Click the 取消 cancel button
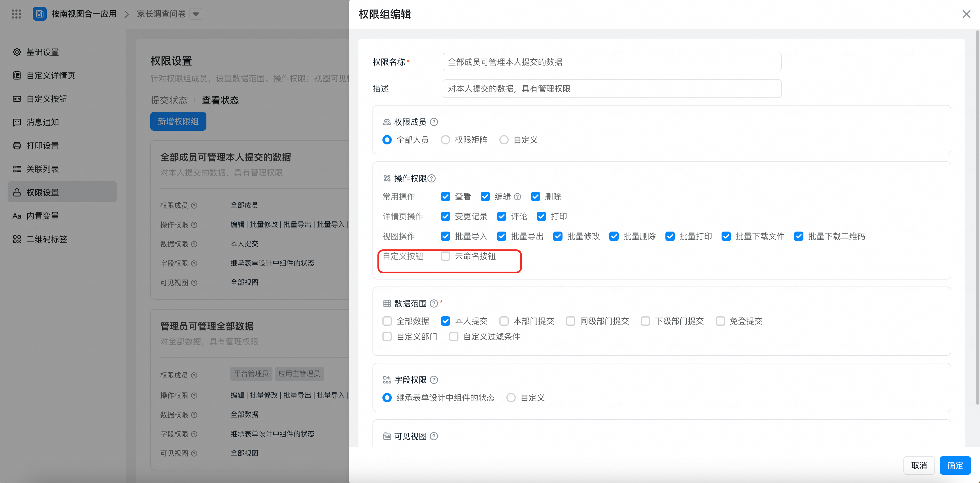Screen dimensions: 980x483 tap(919, 465)
